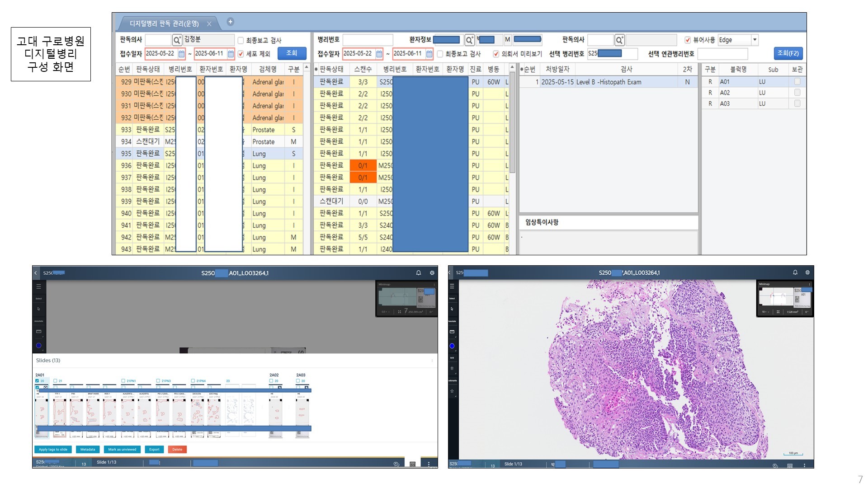Image resolution: width=868 pixels, height=488 pixels.
Task: Open the Edge viewer dropdown
Action: click(x=755, y=40)
